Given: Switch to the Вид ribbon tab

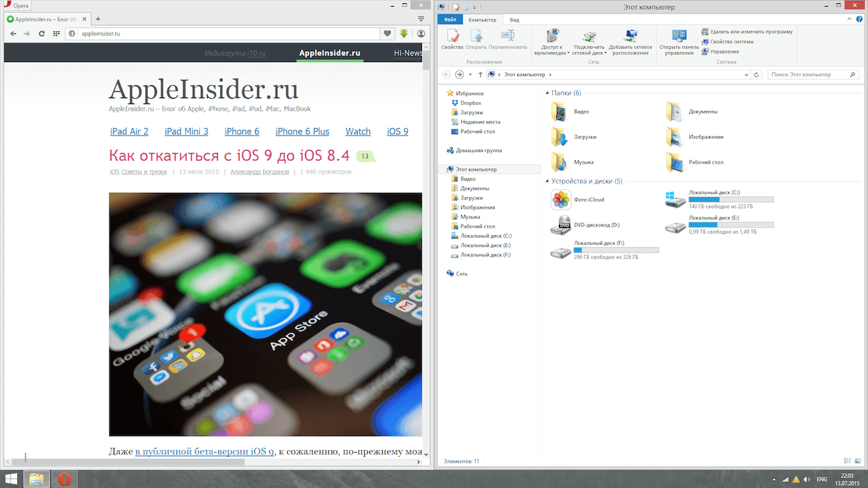Looking at the screenshot, I should tap(515, 20).
